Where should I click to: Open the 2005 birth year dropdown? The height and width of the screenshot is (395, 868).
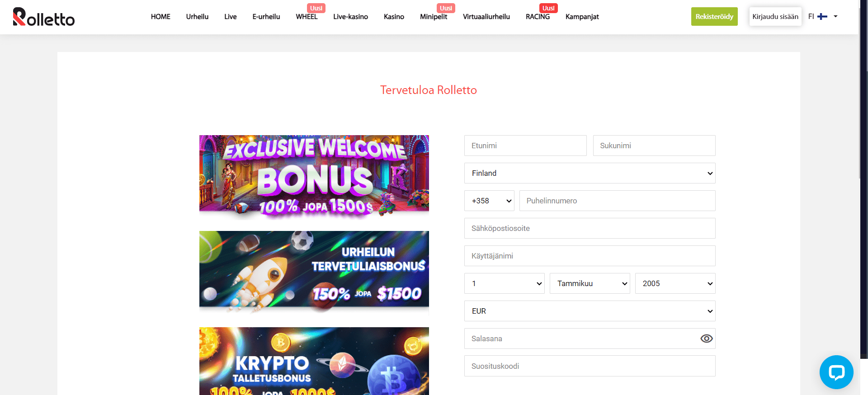[675, 283]
